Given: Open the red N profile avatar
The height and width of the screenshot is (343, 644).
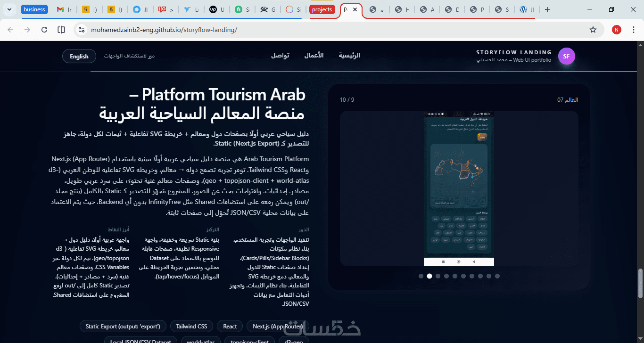Looking at the screenshot, I should click(617, 30).
